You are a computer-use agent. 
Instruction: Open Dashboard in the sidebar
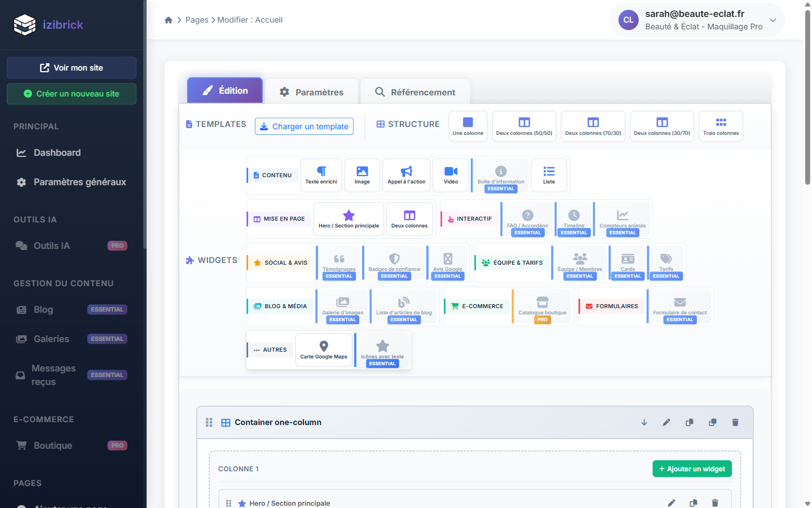coord(72,152)
